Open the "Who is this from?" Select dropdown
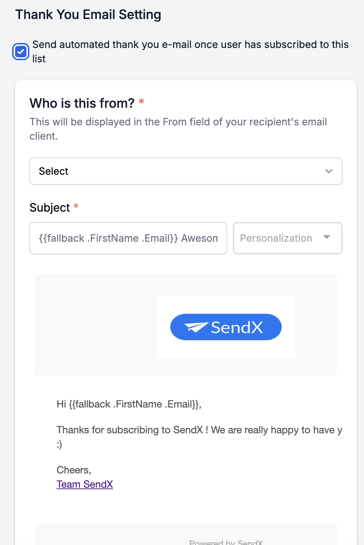This screenshot has height=545, width=364. click(186, 171)
